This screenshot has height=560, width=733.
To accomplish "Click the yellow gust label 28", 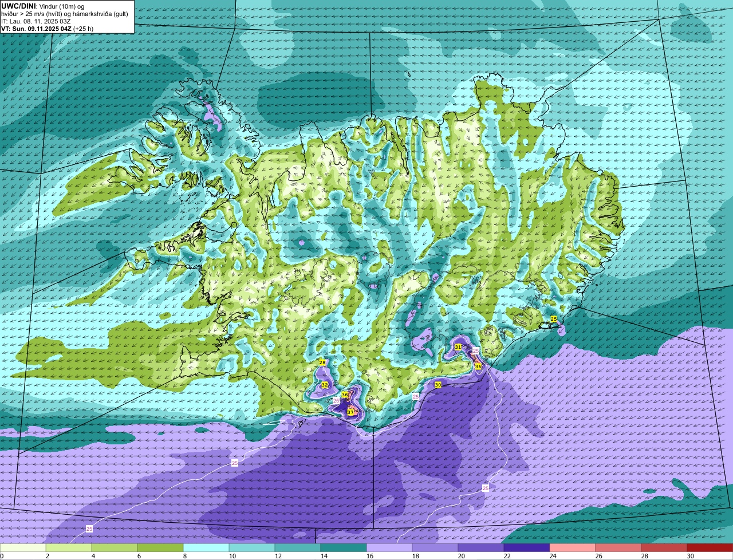I will coord(322,362).
